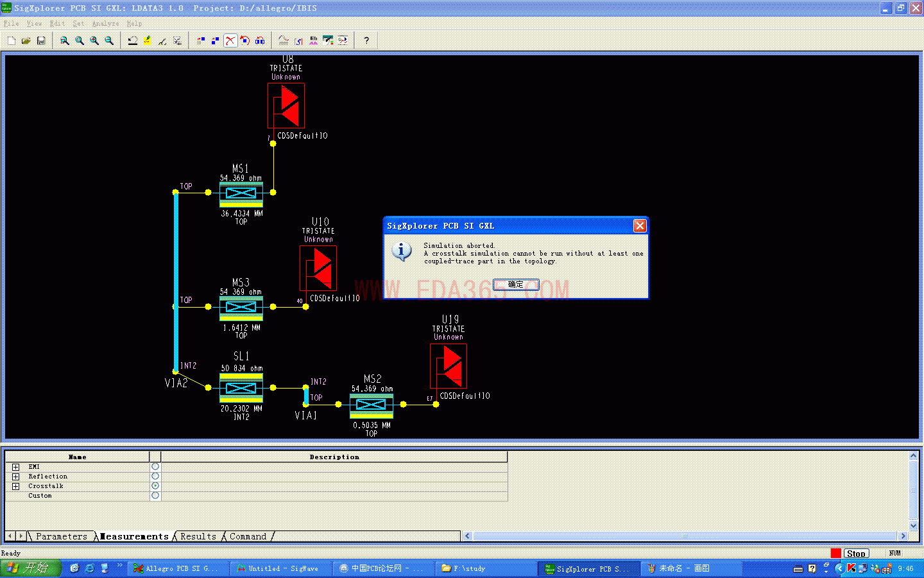Switch to the Results tab
The width and height of the screenshot is (924, 578).
pyautogui.click(x=198, y=536)
